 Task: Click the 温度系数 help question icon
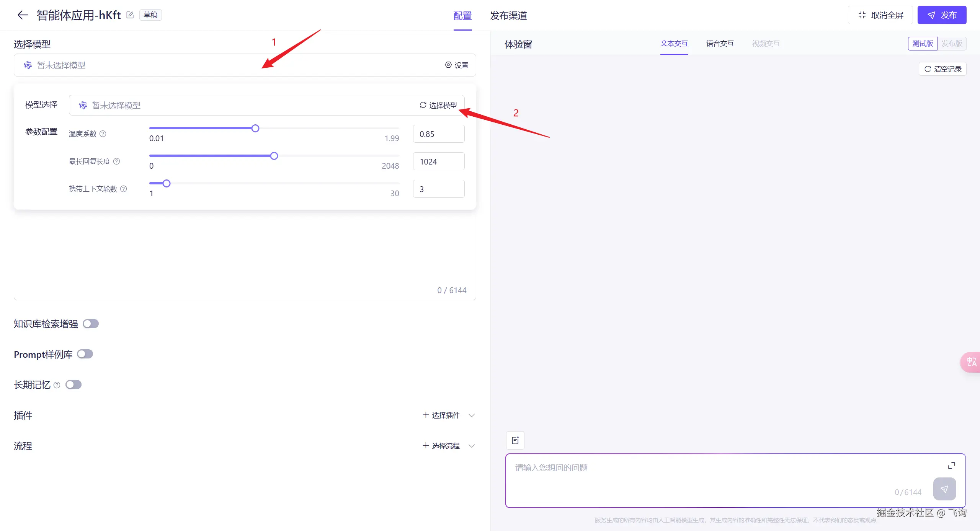pyautogui.click(x=103, y=134)
